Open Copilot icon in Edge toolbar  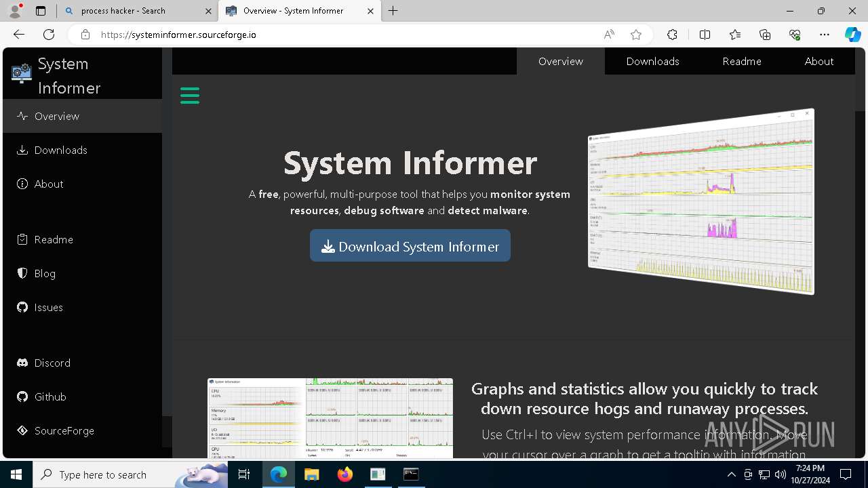[852, 35]
